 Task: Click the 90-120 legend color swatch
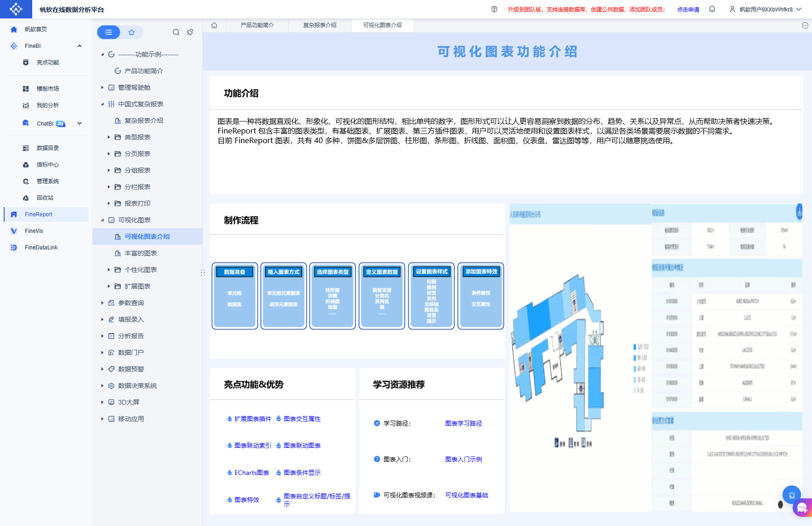(x=635, y=358)
